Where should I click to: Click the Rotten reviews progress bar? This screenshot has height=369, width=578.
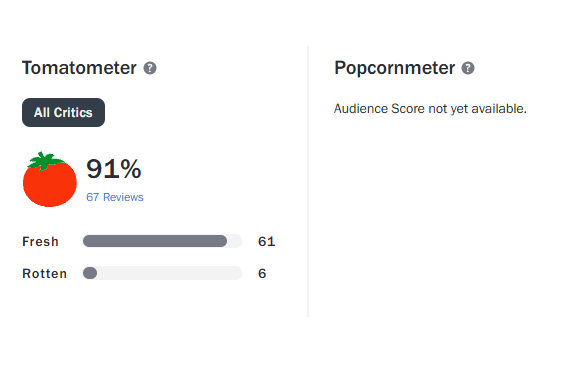[x=162, y=273]
